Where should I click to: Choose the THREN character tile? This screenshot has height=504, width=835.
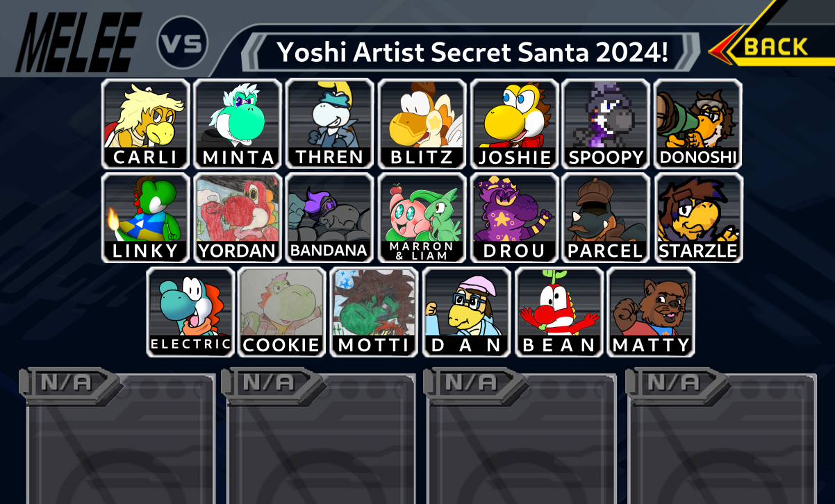point(330,124)
